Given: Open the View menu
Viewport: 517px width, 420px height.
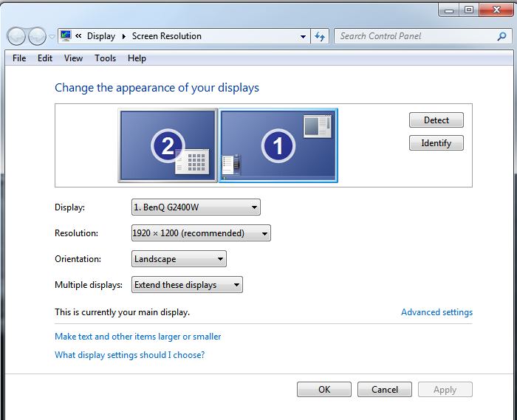Looking at the screenshot, I should coord(73,58).
